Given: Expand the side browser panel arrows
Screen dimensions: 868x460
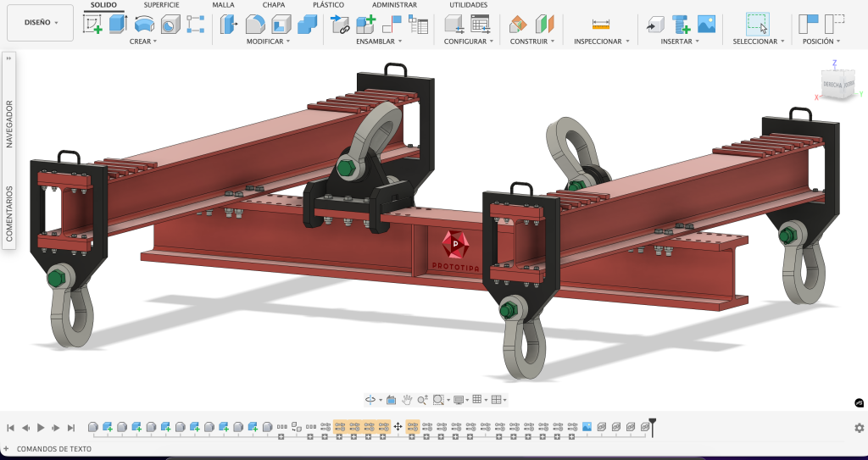Looking at the screenshot, I should 8,59.
